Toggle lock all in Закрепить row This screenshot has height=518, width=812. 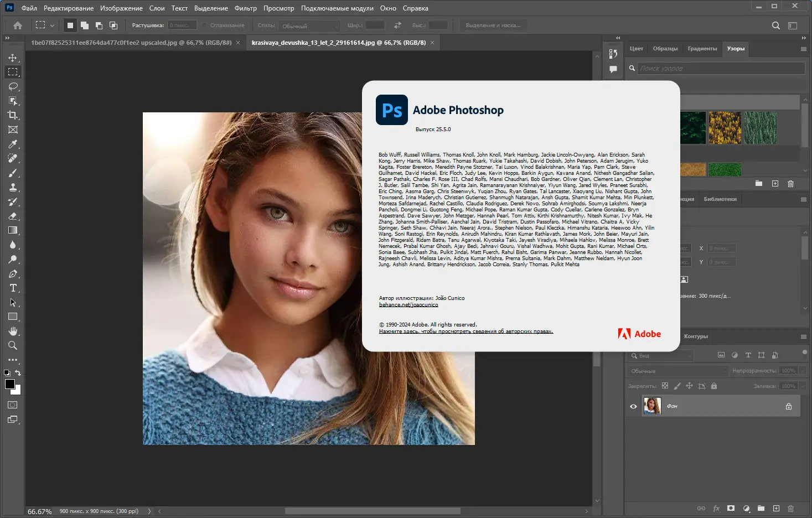pyautogui.click(x=714, y=386)
